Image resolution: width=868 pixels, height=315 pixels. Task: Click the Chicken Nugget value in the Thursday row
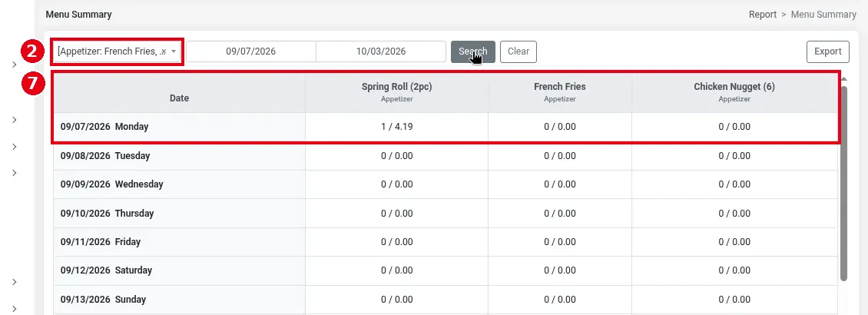[x=734, y=213]
